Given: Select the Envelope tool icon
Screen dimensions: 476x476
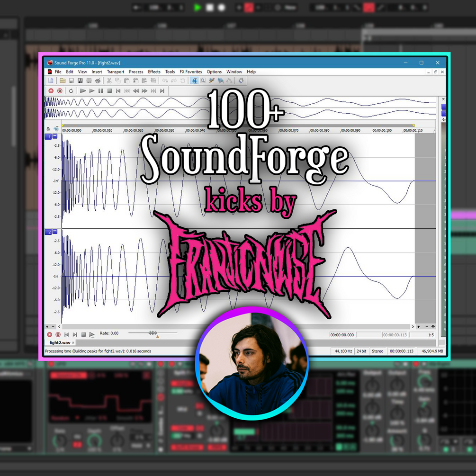Looking at the screenshot, I should coord(229,81).
